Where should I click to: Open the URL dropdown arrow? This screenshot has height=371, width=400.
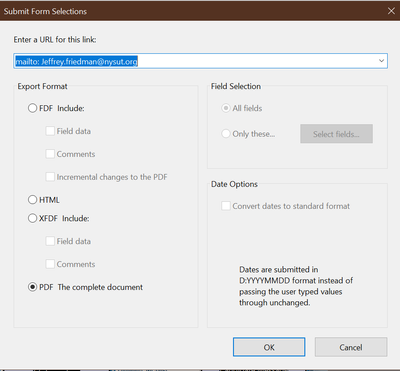[381, 61]
